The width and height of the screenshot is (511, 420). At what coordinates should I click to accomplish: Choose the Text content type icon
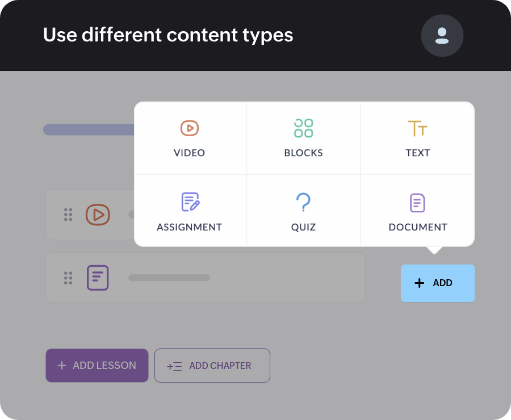tap(417, 128)
